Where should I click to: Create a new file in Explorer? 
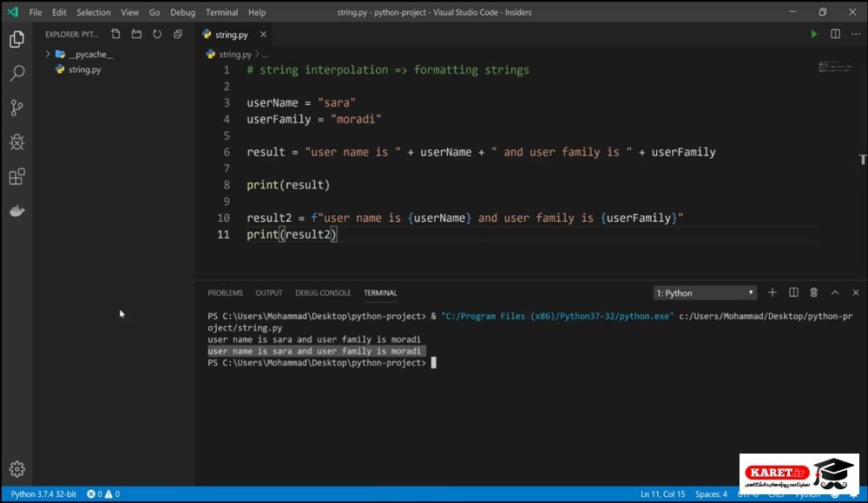(x=115, y=35)
